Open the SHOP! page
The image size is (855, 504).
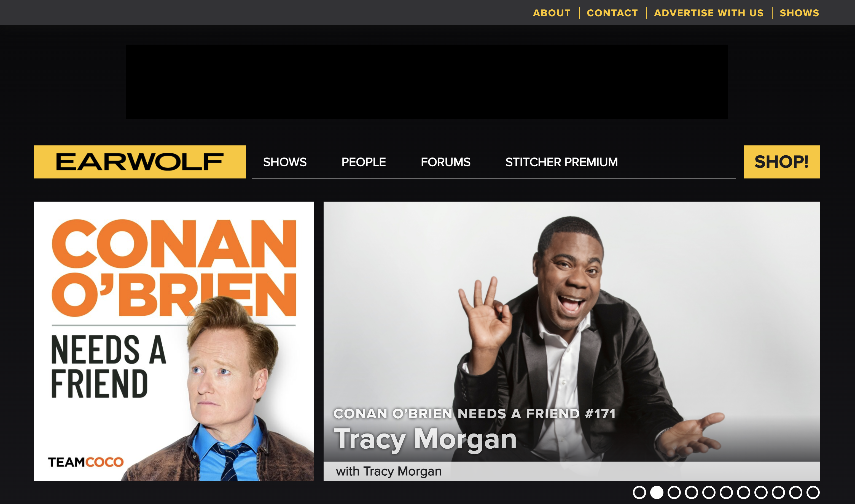point(780,162)
